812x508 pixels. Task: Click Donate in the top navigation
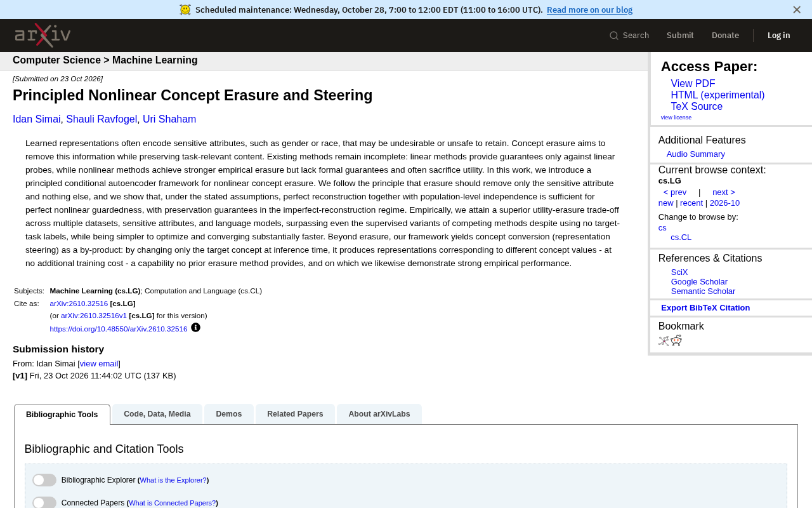click(x=725, y=36)
